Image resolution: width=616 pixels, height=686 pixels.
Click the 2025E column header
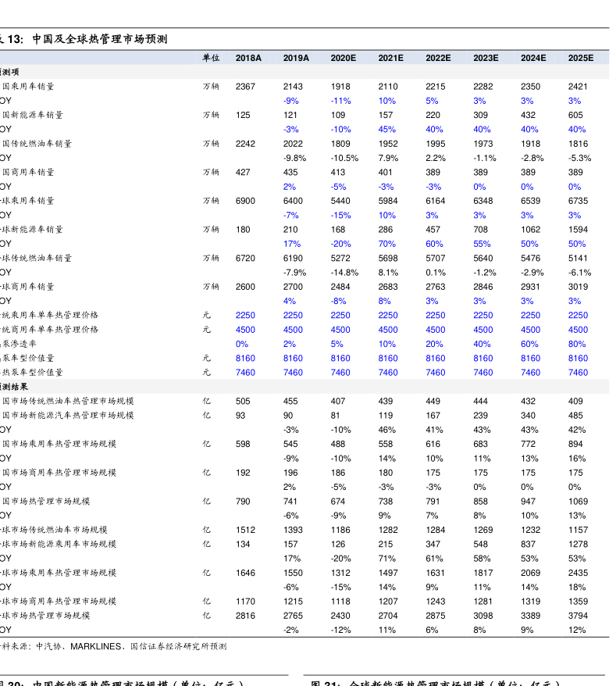coord(580,58)
